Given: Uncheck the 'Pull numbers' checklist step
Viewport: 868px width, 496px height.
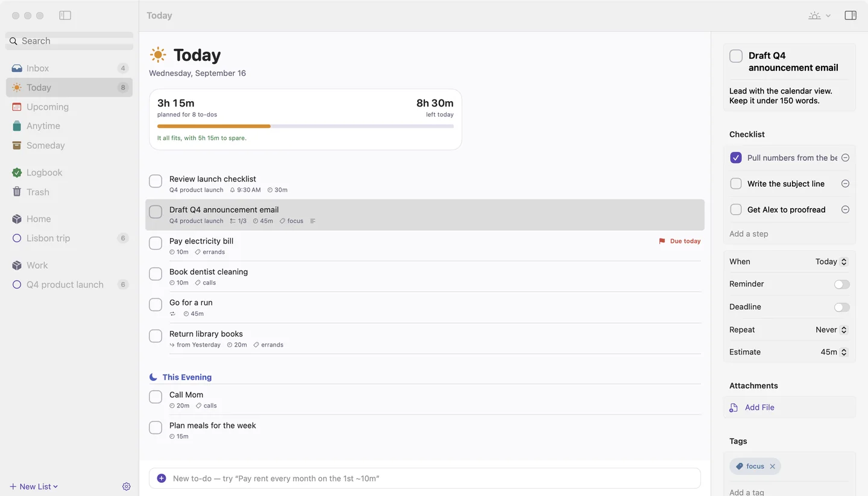Looking at the screenshot, I should click(736, 158).
